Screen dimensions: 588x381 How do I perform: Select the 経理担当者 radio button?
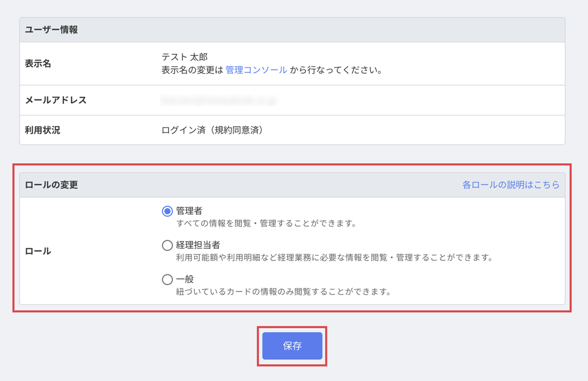click(167, 245)
